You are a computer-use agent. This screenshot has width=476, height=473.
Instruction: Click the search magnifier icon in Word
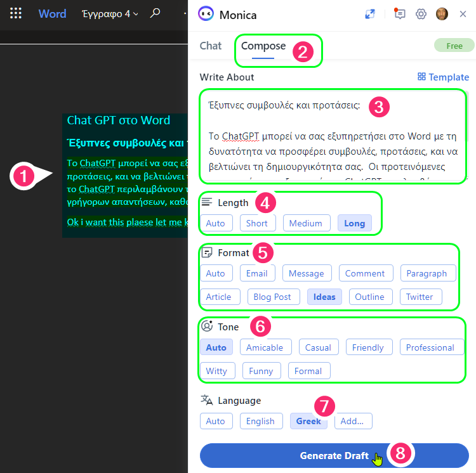tap(155, 13)
